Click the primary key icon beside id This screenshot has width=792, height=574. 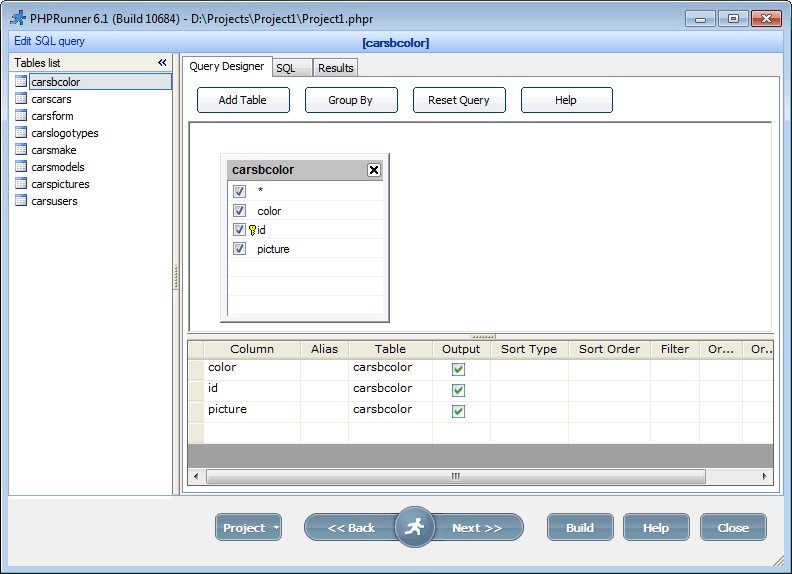(252, 230)
